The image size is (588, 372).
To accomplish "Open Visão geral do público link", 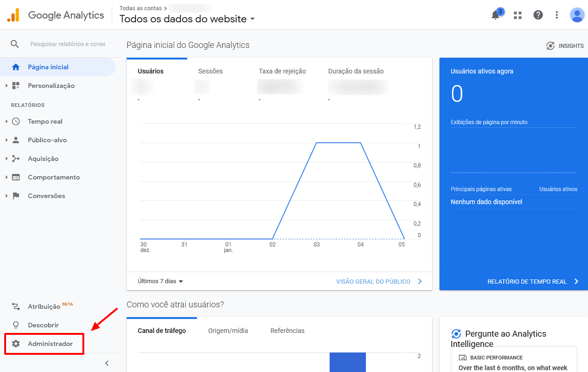I will coord(379,281).
